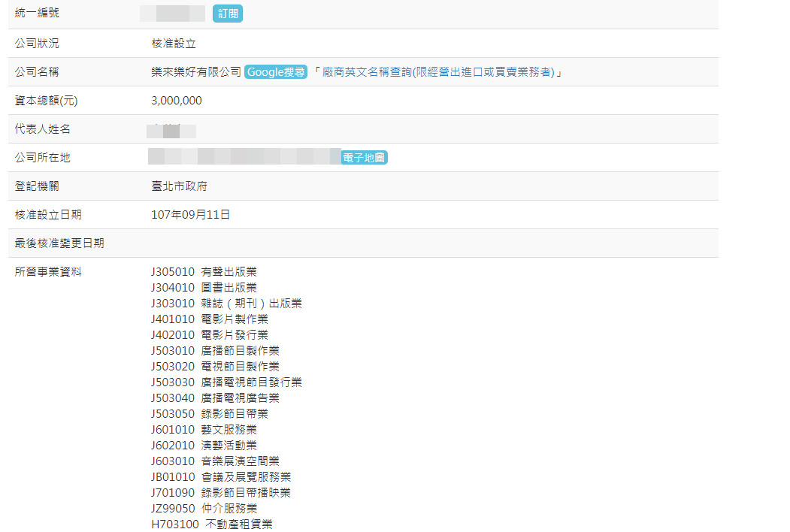
Task: Click the JZ99050 仲介服務業 entry
Action: click(204, 509)
